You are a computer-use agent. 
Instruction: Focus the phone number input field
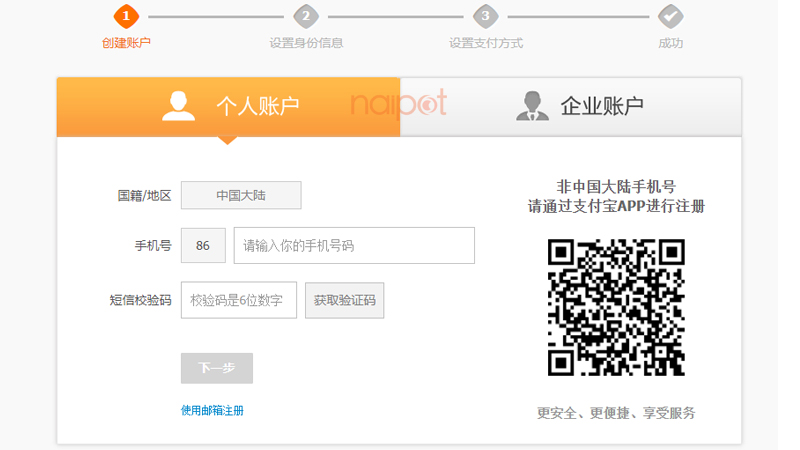(354, 246)
